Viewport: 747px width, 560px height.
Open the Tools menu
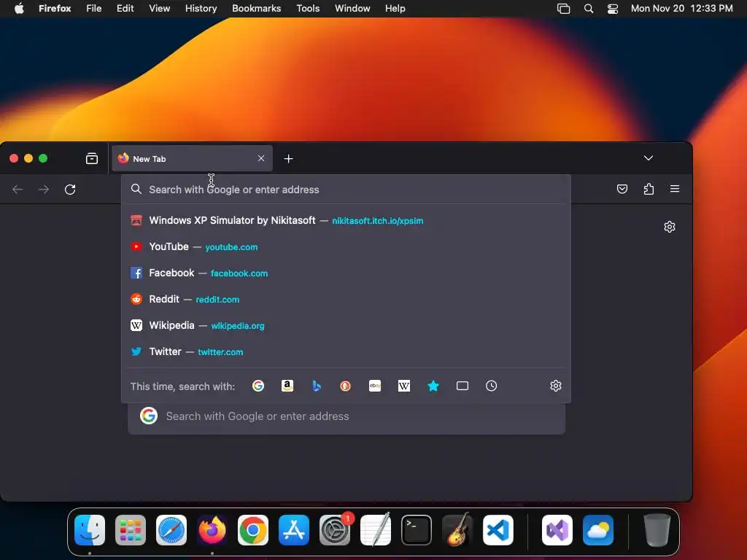(x=308, y=9)
